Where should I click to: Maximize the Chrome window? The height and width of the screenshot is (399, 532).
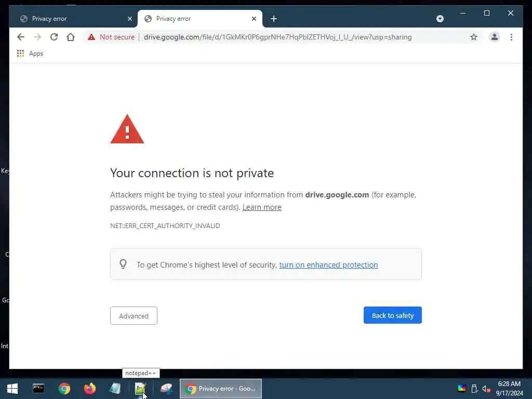pyautogui.click(x=486, y=13)
